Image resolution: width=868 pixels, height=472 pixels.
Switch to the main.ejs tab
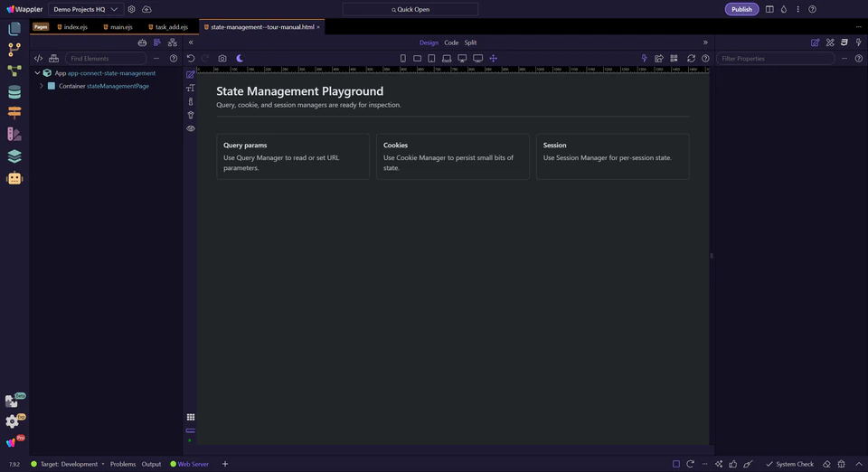tap(118, 26)
